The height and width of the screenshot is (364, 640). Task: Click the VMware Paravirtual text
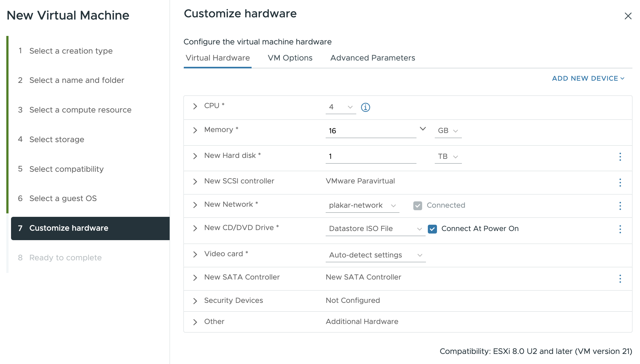[360, 181]
